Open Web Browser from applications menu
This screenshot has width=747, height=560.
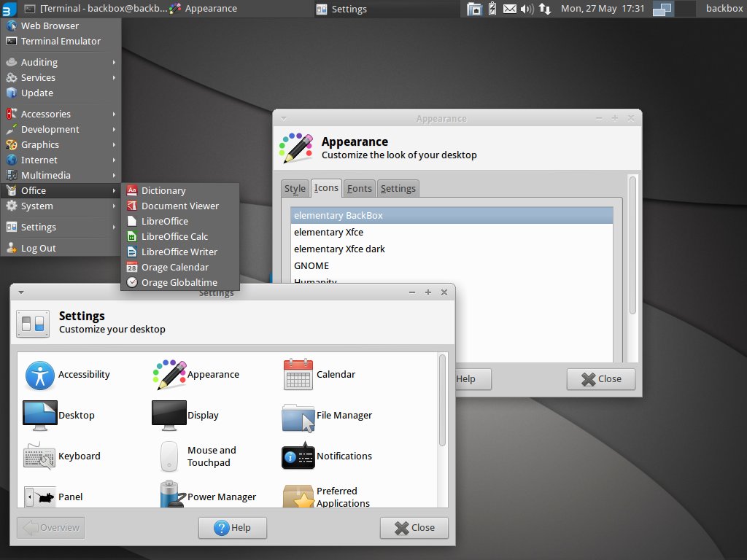61,26
